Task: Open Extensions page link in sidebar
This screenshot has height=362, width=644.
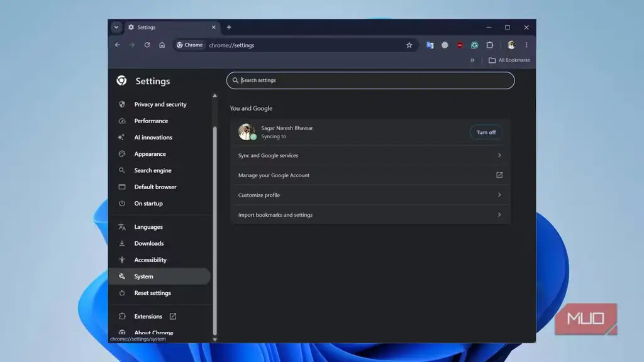Action: [x=160, y=317]
